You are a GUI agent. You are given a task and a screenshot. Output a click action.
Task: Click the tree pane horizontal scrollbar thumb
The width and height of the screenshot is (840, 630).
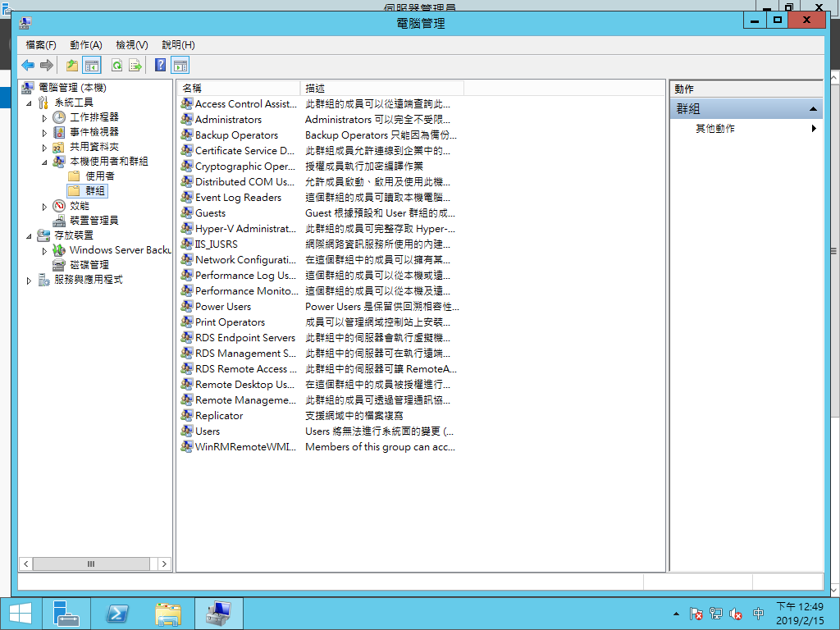(91, 564)
